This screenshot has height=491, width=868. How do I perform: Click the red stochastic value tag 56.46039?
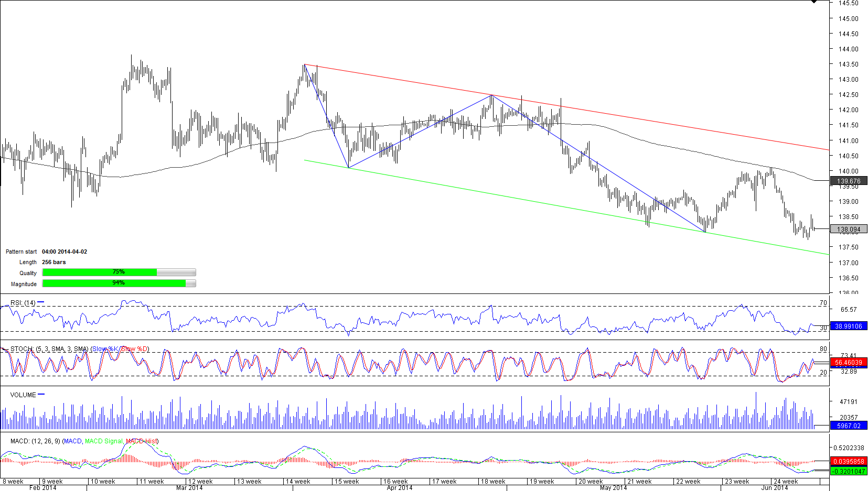pos(848,362)
